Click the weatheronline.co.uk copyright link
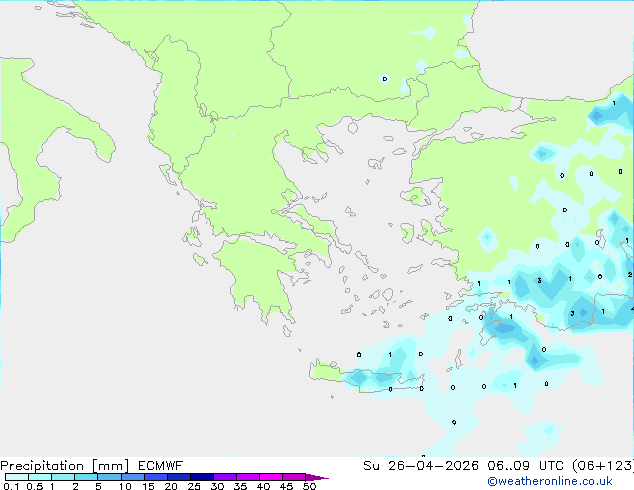This screenshot has height=490, width=634. point(550,481)
